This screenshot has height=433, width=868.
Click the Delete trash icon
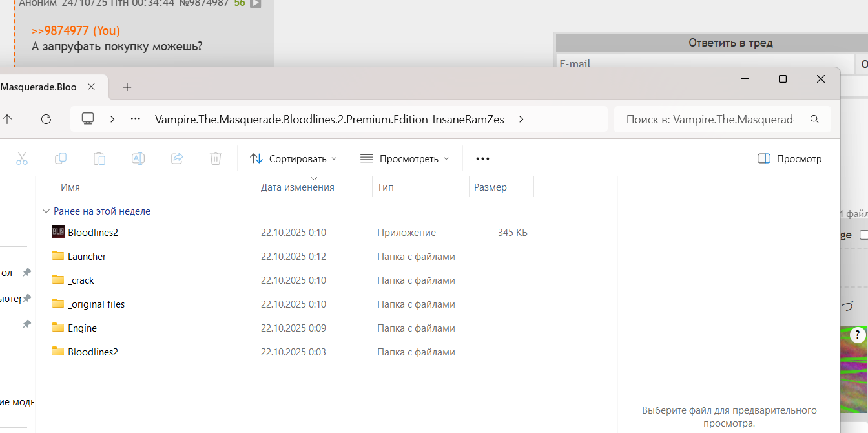click(x=216, y=158)
